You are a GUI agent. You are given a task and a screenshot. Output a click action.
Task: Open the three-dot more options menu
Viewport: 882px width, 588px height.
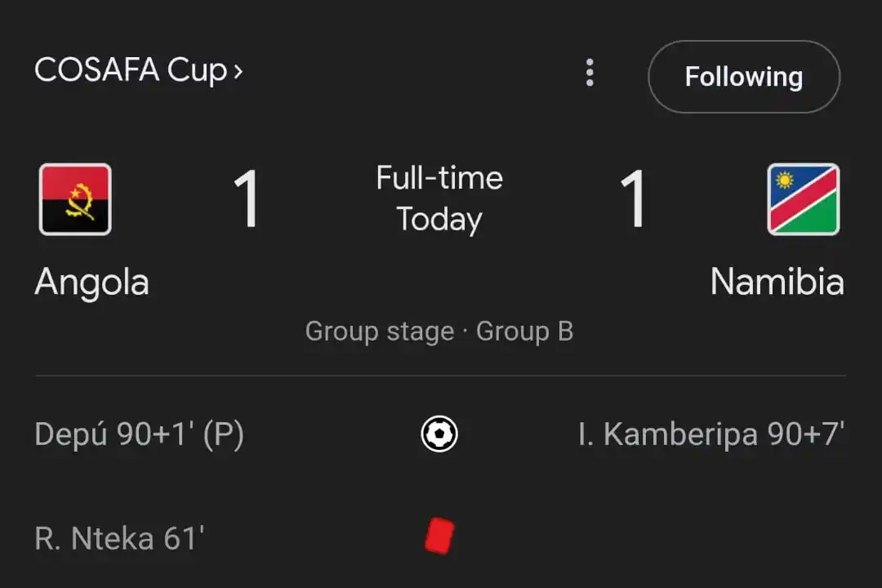590,73
